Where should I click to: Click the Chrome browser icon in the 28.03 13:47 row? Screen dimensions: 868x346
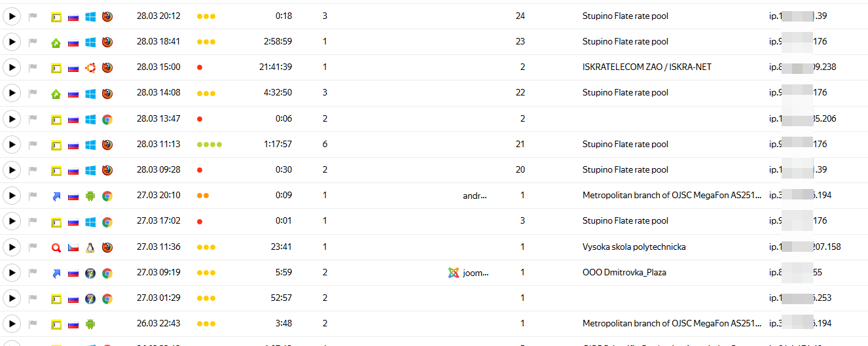click(107, 119)
